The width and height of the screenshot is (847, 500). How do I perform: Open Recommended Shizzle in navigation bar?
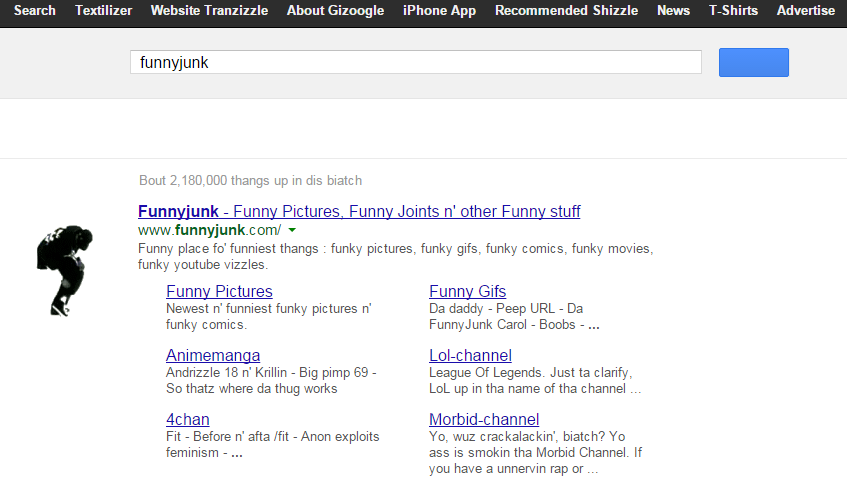566,11
